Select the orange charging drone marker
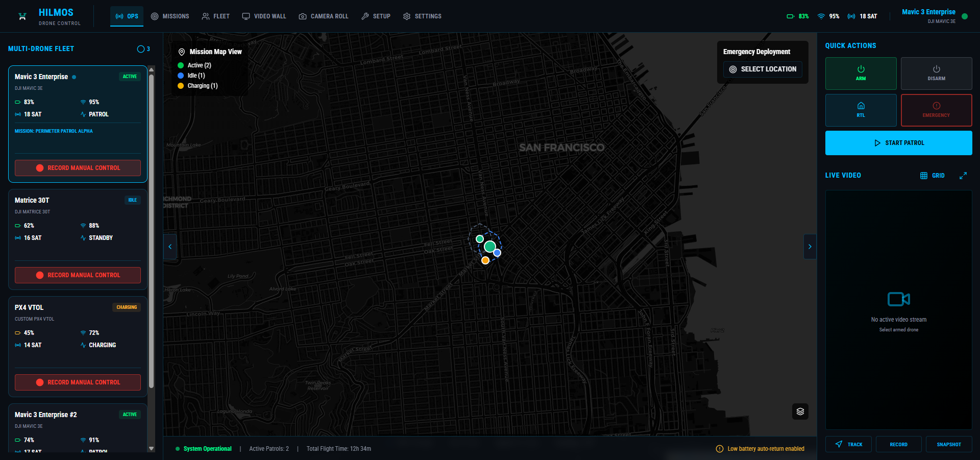Image resolution: width=980 pixels, height=460 pixels. click(485, 260)
